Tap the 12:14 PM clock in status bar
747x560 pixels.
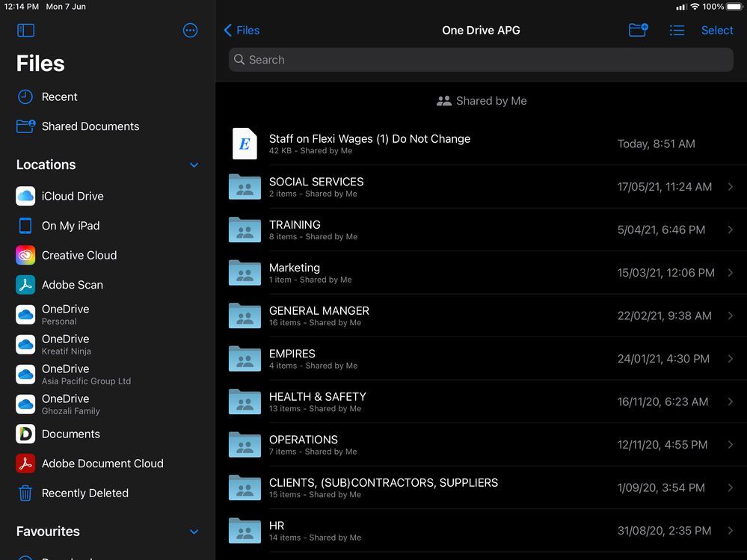[x=22, y=7]
